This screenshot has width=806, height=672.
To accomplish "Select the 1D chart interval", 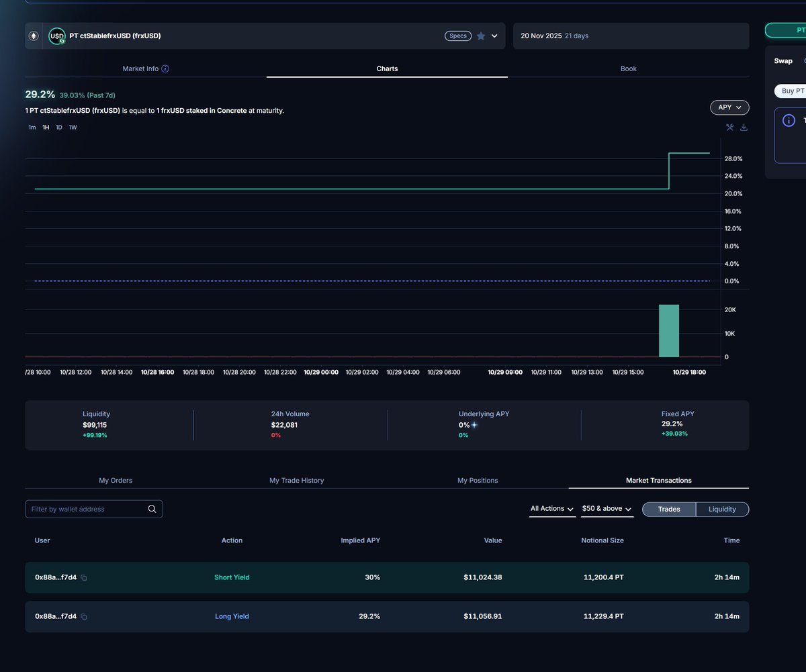I will point(59,128).
